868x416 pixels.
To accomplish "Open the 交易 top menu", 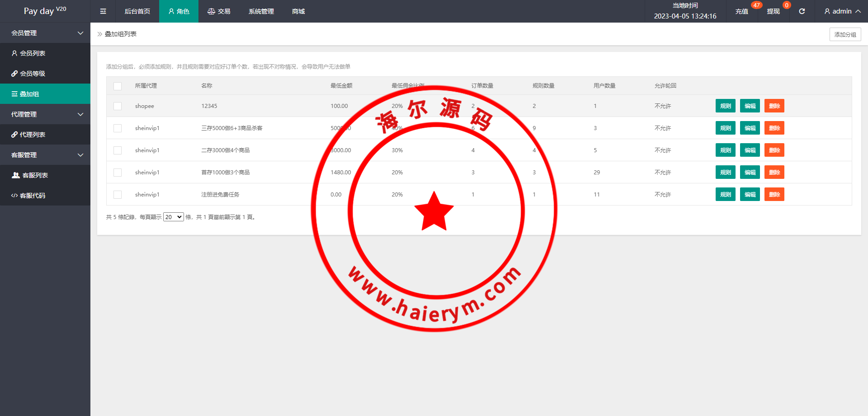I will pyautogui.click(x=219, y=11).
